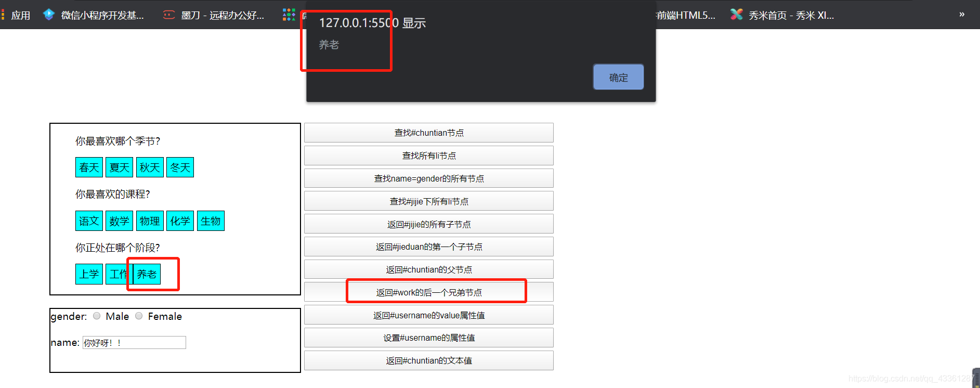Click the 查找所有li节点 button
Screen dimensions: 980x388
coord(429,156)
